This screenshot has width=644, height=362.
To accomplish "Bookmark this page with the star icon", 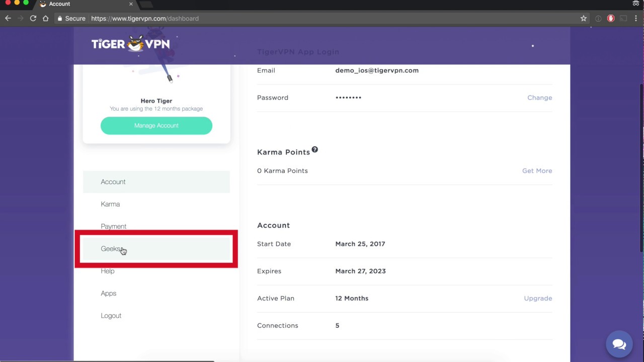I will [x=584, y=18].
